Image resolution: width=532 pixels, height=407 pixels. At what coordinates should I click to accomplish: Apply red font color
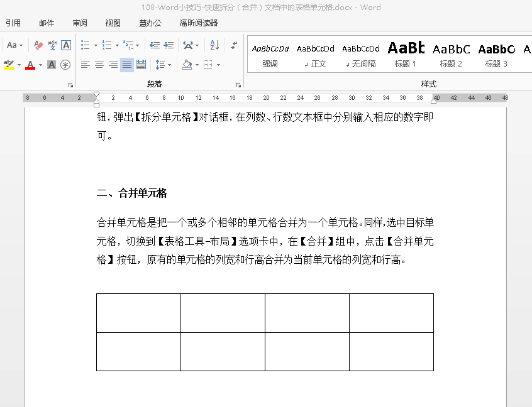(x=30, y=65)
